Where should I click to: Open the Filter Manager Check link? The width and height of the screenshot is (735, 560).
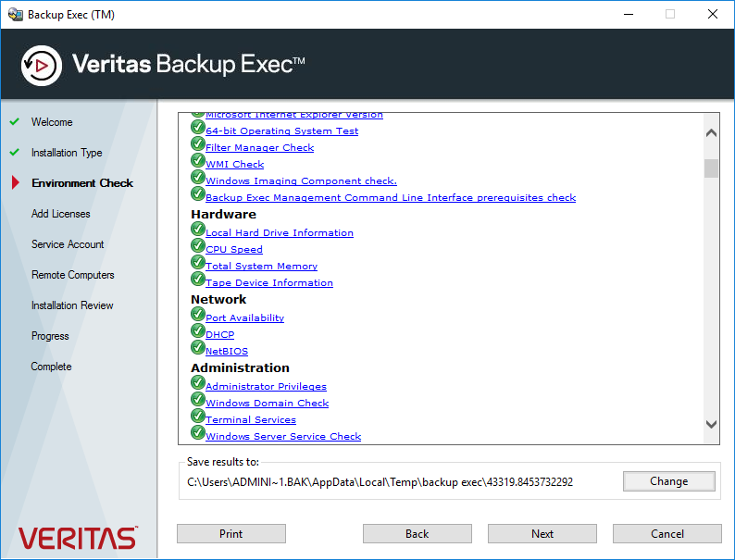point(260,147)
